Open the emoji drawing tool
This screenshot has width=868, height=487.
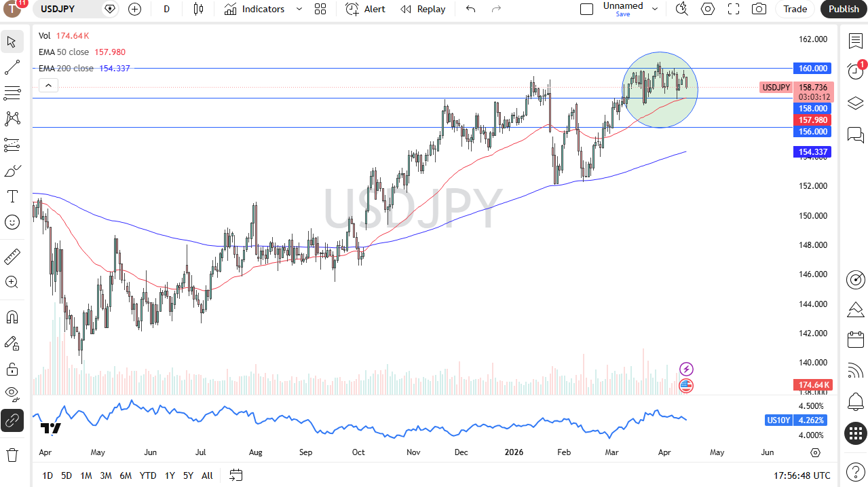click(x=12, y=222)
